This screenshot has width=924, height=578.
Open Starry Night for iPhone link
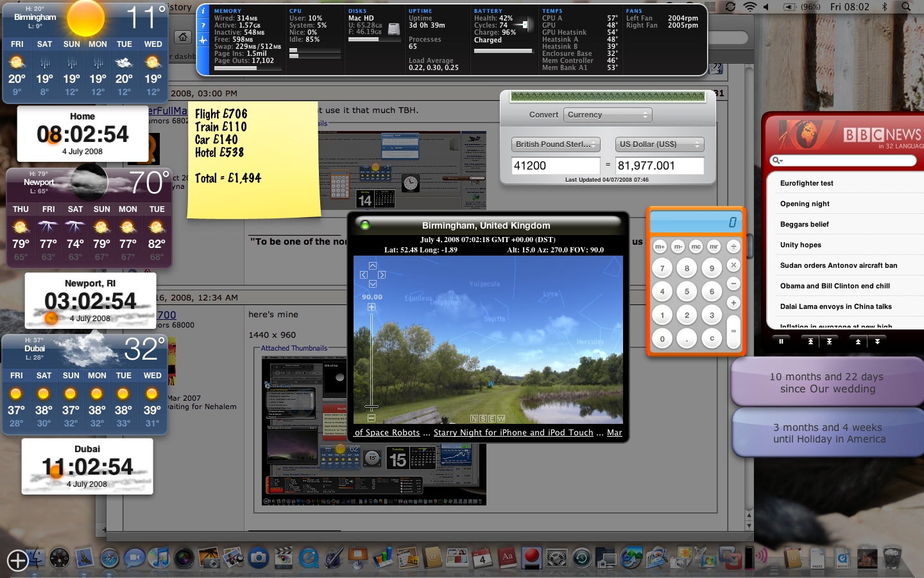513,433
